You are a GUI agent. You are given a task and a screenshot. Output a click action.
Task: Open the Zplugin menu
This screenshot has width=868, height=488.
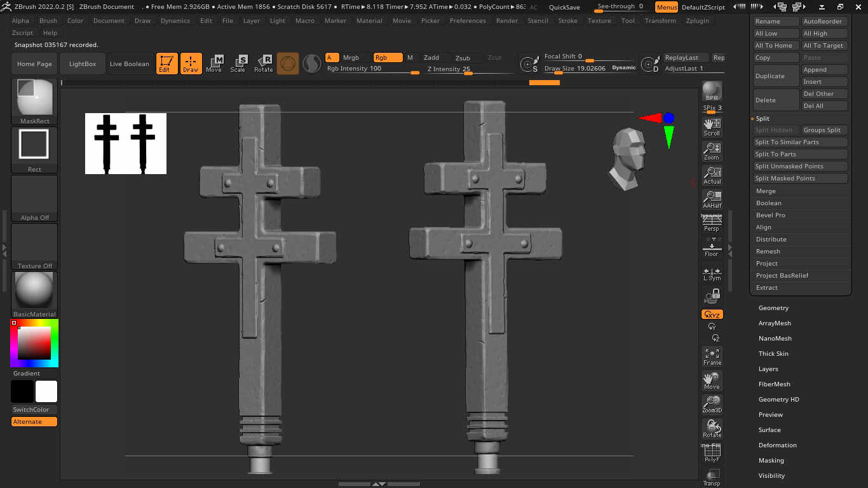click(698, 20)
